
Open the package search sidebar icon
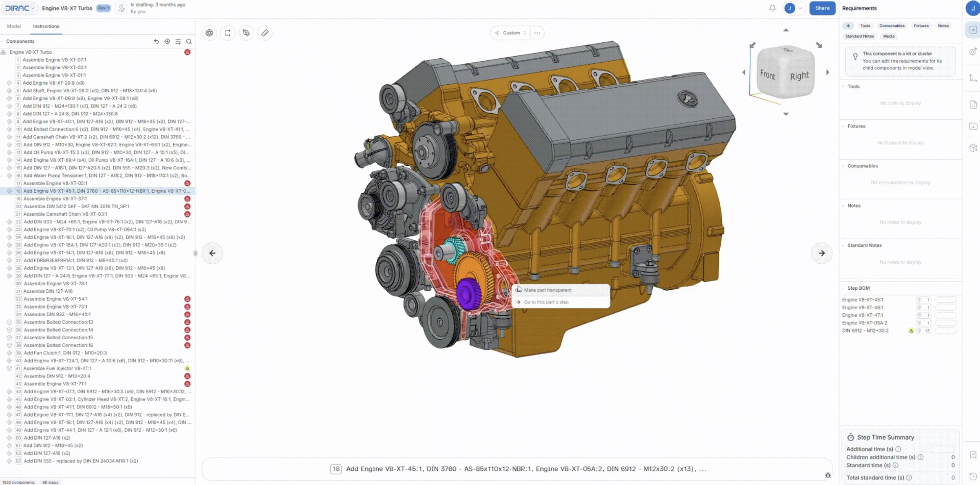click(x=973, y=148)
